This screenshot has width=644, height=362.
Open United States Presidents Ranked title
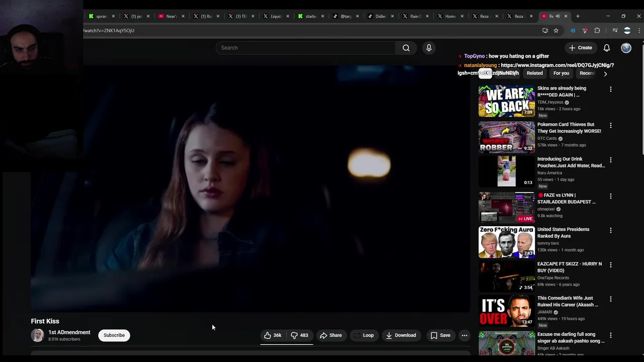[x=563, y=233]
